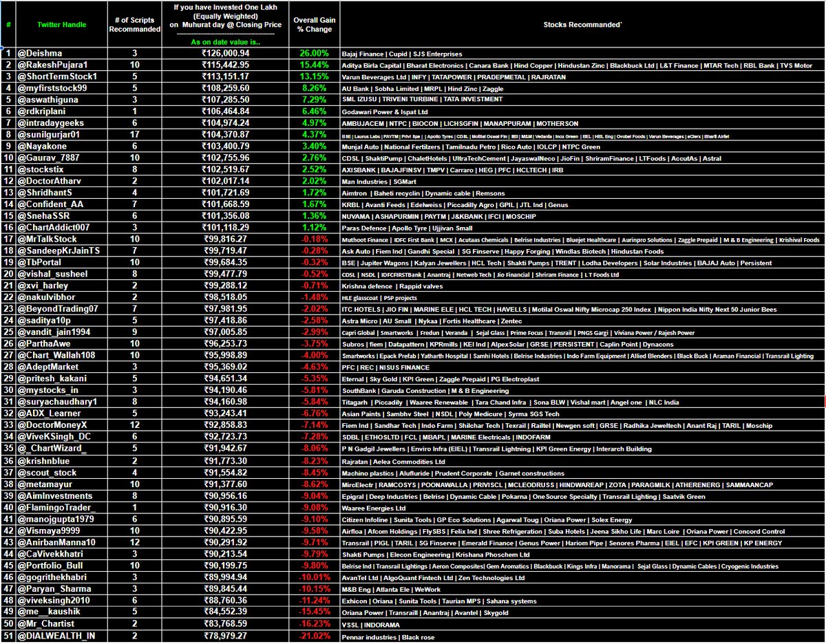Click the @Gaurav_7887 cell
826x644 pixels.
[x=61, y=158]
